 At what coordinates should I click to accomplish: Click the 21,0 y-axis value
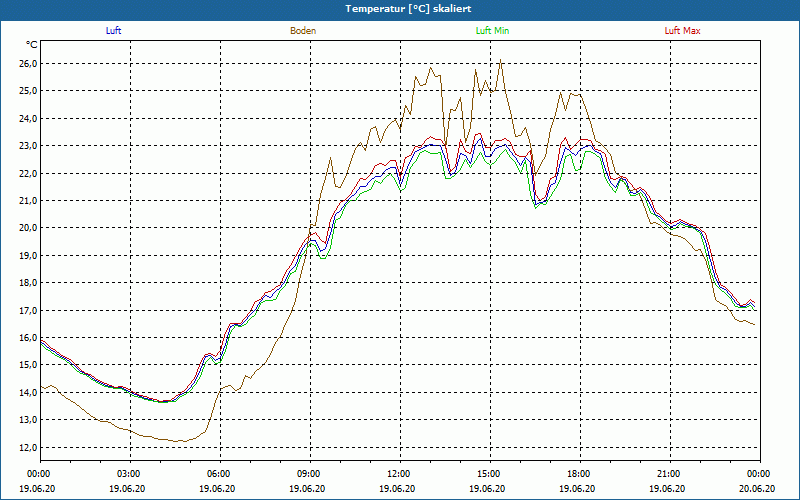tap(29, 201)
